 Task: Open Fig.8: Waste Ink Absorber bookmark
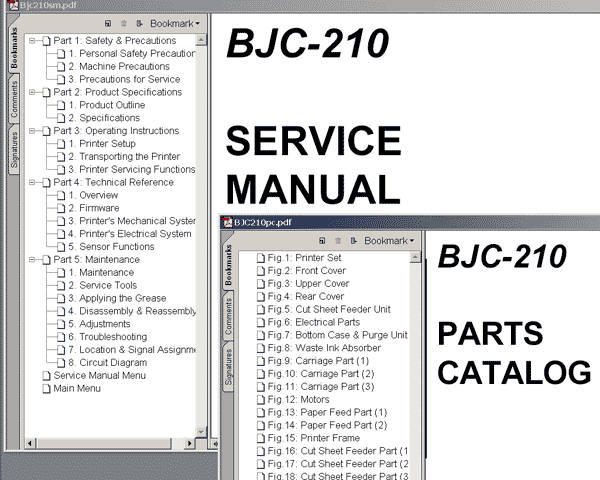point(324,348)
